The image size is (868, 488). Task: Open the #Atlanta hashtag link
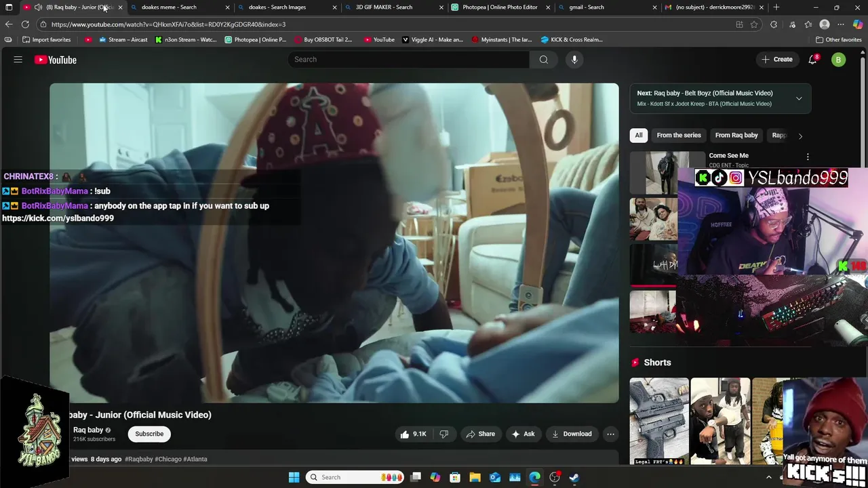195,459
